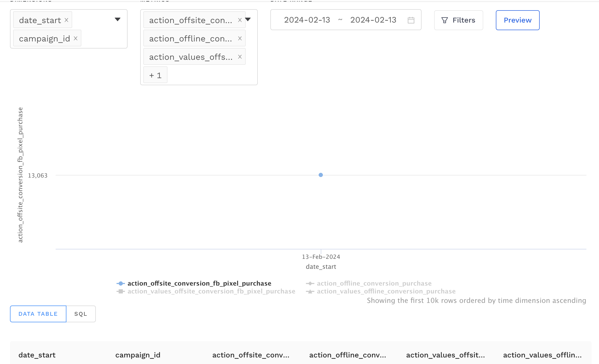This screenshot has width=599, height=364.
Task: Open the calendar date picker icon
Action: pos(411,20)
